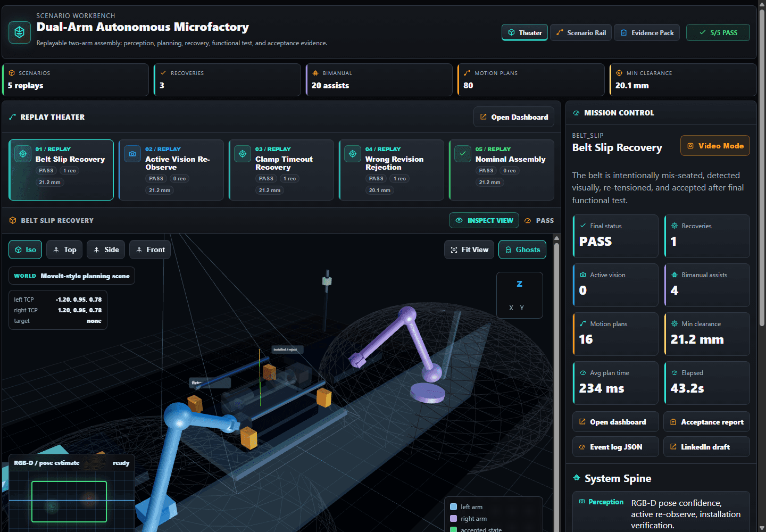Select the Nominal Assembly replay card

pos(502,170)
